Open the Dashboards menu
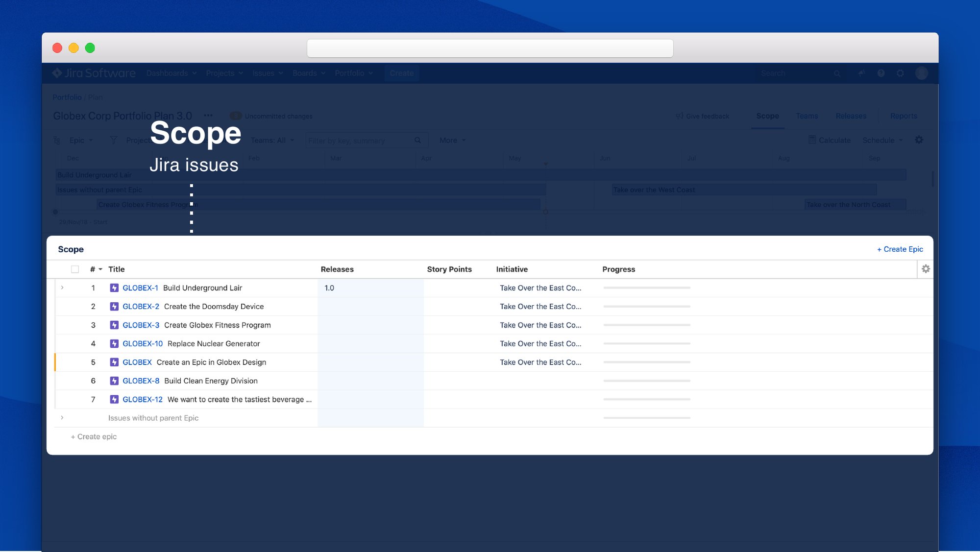980x552 pixels. [171, 73]
